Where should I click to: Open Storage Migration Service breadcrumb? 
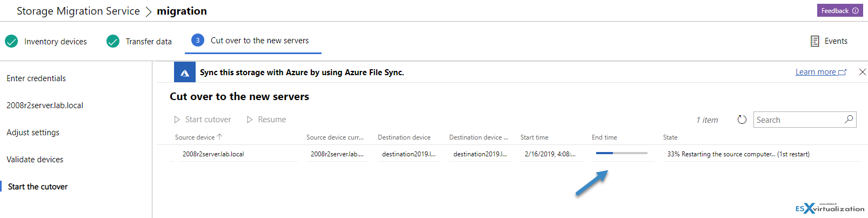(78, 11)
